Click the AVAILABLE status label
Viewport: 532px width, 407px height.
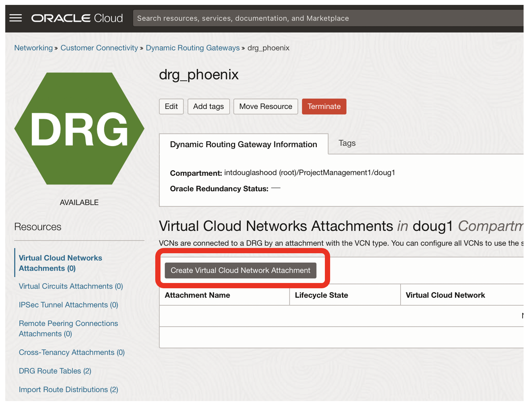(x=79, y=202)
